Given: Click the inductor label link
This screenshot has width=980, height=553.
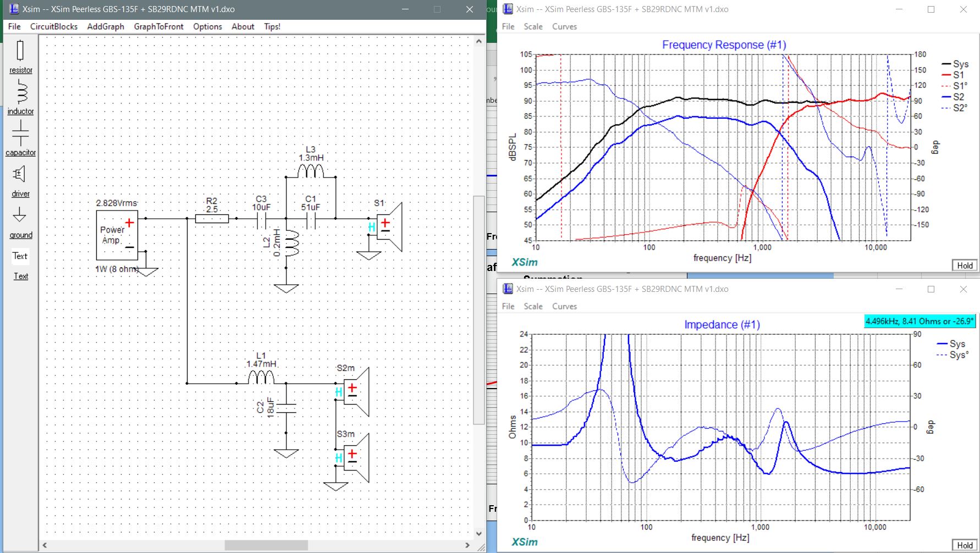Looking at the screenshot, I should pyautogui.click(x=20, y=112).
